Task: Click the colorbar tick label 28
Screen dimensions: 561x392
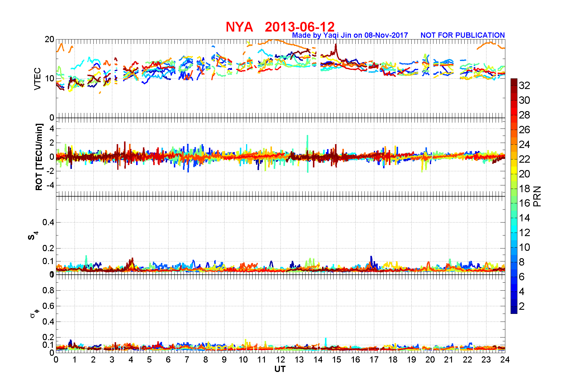Action: (x=524, y=115)
